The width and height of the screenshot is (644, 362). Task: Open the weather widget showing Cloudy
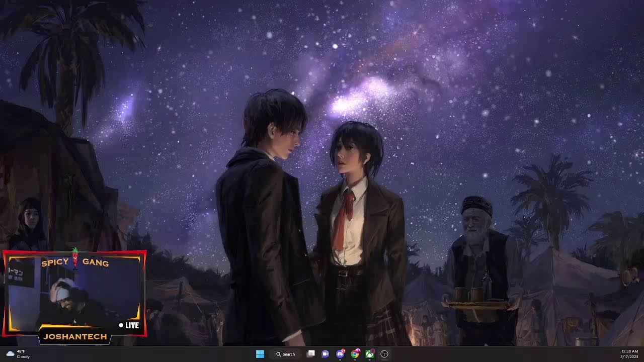(x=18, y=354)
